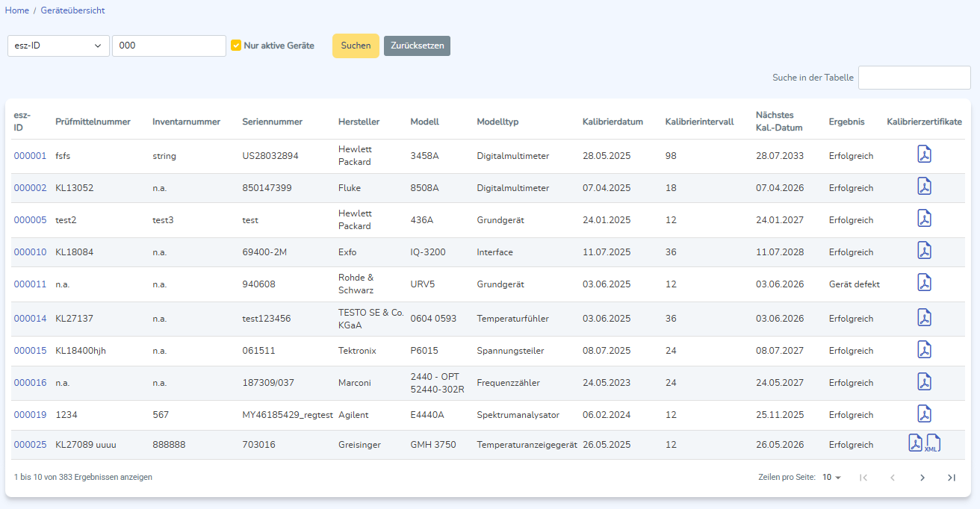980x509 pixels.
Task: Download PDF certificate for Exfo IQ-3200
Action: coord(924,252)
